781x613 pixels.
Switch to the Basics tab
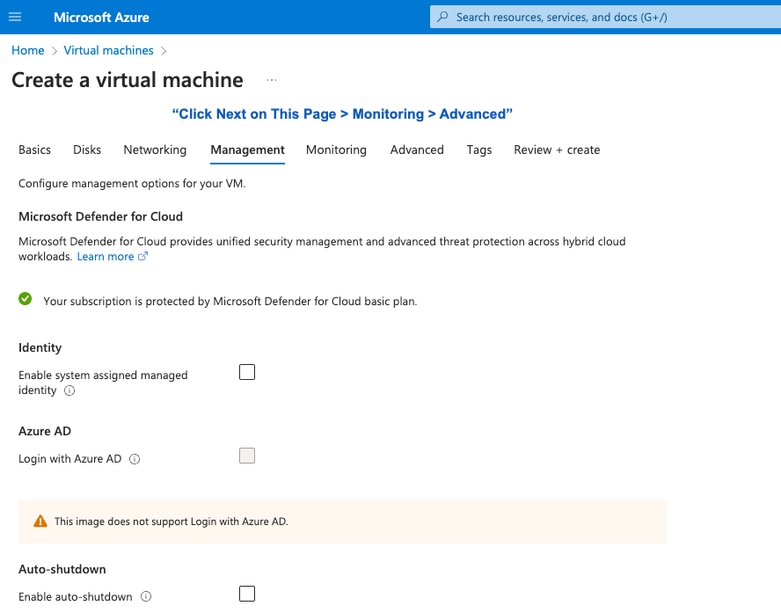[34, 150]
